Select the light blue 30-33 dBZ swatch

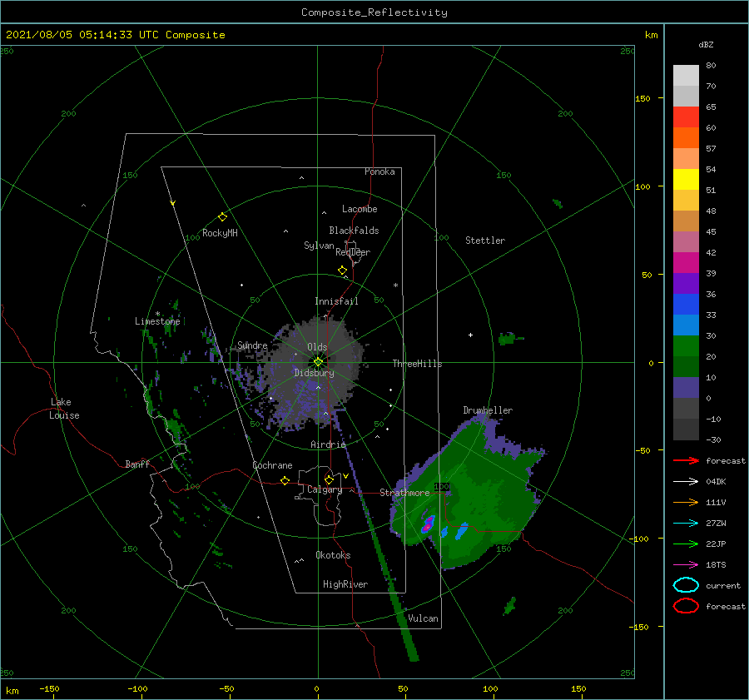click(686, 325)
